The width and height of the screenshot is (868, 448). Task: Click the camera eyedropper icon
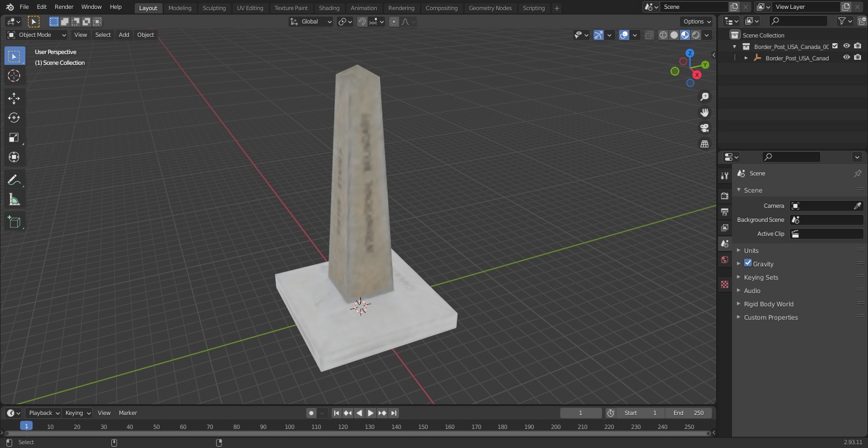[x=857, y=206]
